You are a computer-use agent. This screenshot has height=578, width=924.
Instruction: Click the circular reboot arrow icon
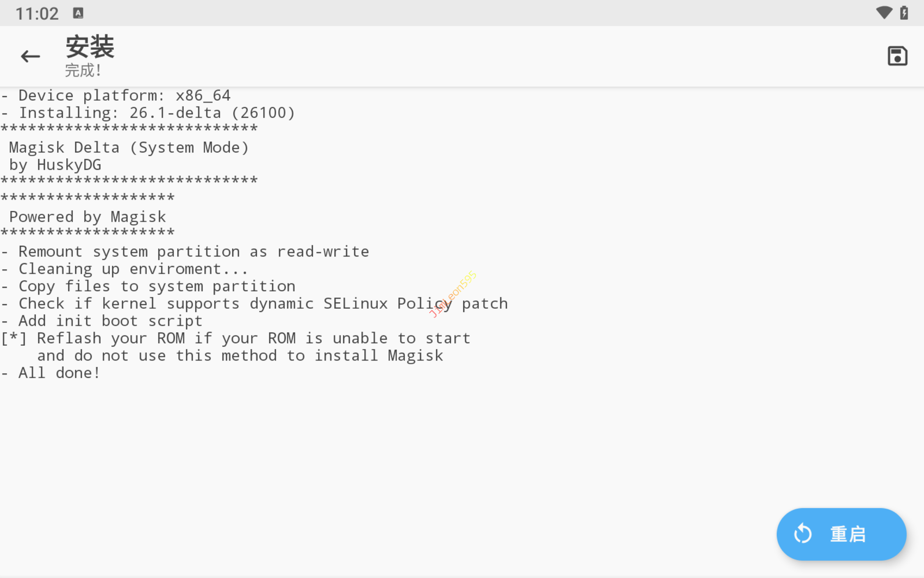(x=802, y=534)
